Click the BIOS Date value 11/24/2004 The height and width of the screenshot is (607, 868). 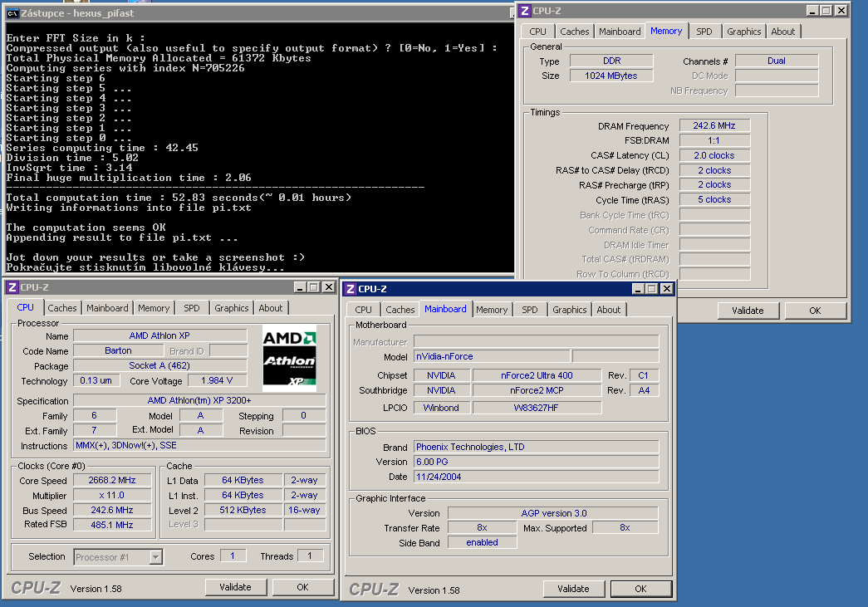tap(537, 477)
